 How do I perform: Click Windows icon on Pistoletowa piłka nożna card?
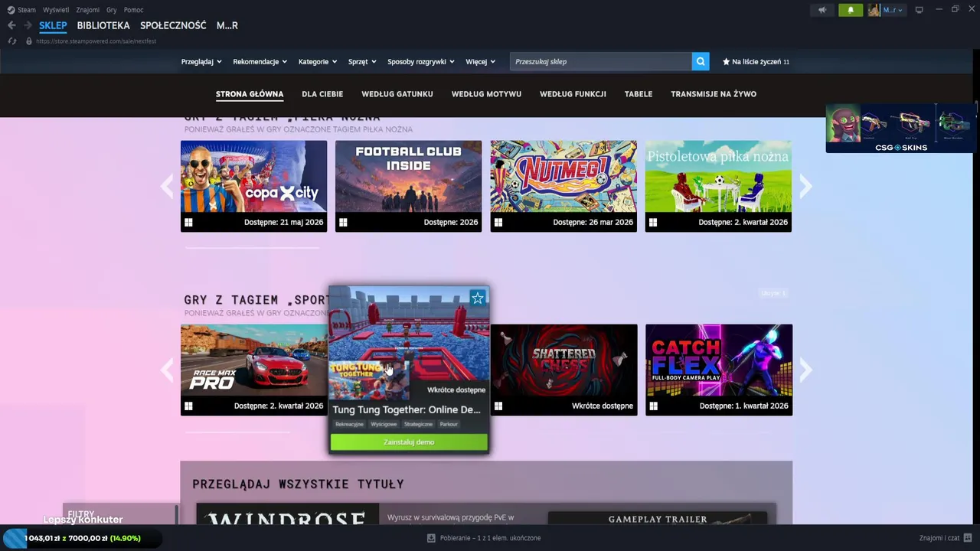(x=653, y=223)
